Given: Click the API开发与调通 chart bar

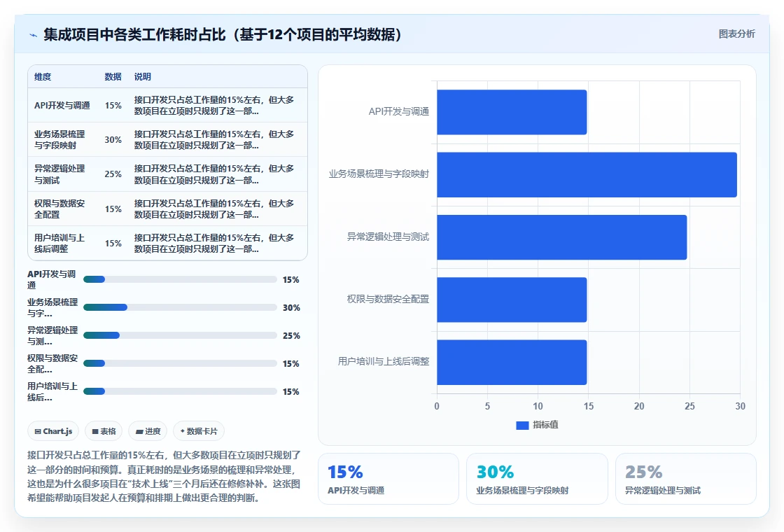Looking at the screenshot, I should click(x=512, y=112).
